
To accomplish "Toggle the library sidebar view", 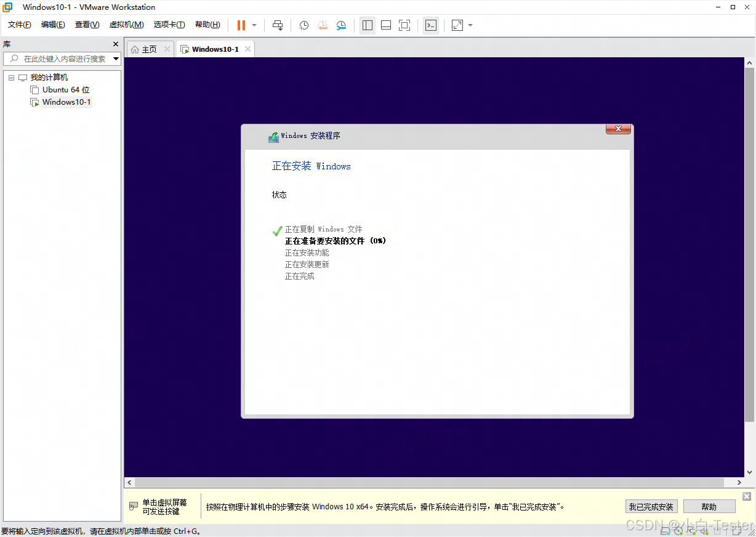I will [x=368, y=25].
